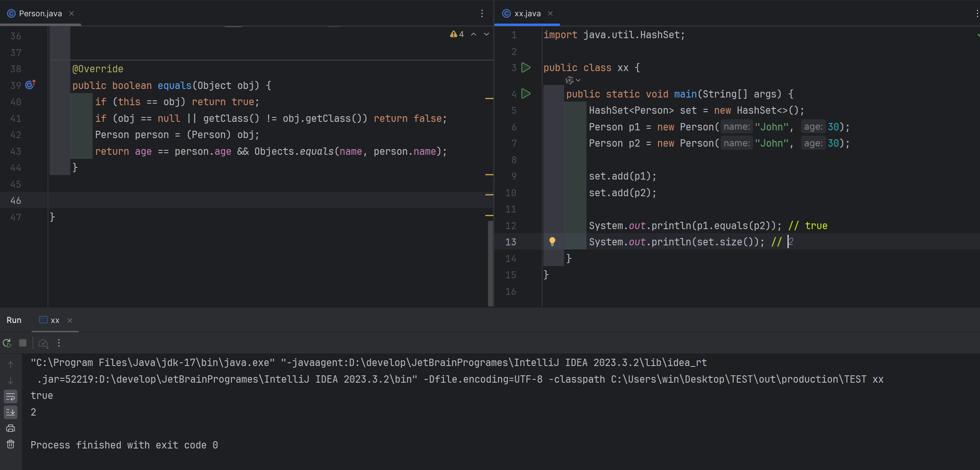Open more actions in Run toolbar

59,343
